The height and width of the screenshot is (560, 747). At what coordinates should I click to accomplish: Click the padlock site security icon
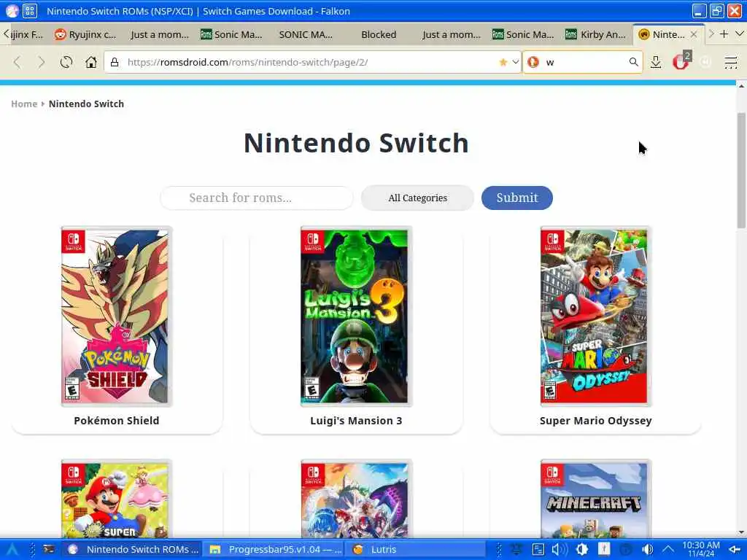coord(115,63)
